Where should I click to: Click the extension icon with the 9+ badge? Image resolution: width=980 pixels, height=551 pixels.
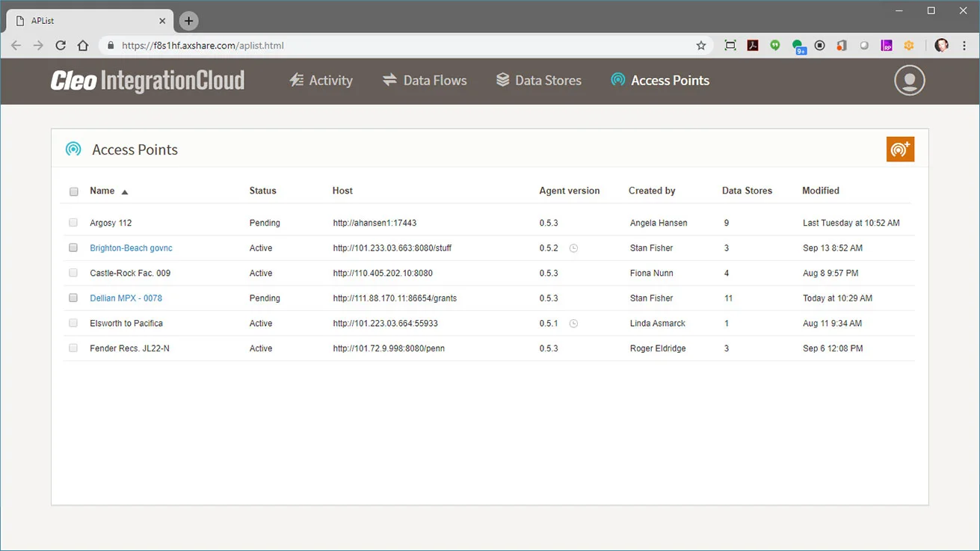coord(798,47)
